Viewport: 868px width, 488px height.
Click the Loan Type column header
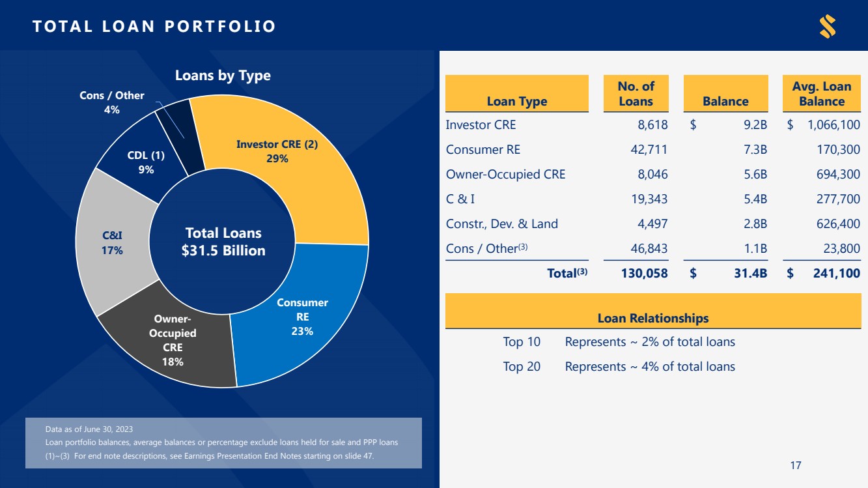[517, 94]
